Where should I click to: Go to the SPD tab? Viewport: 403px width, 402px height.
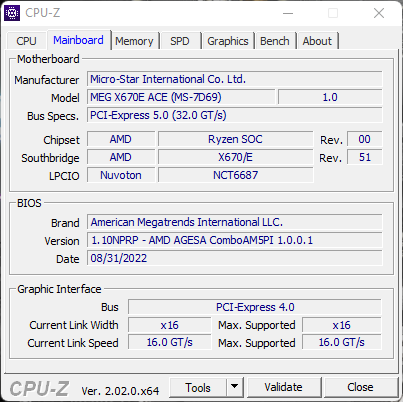pos(180,41)
